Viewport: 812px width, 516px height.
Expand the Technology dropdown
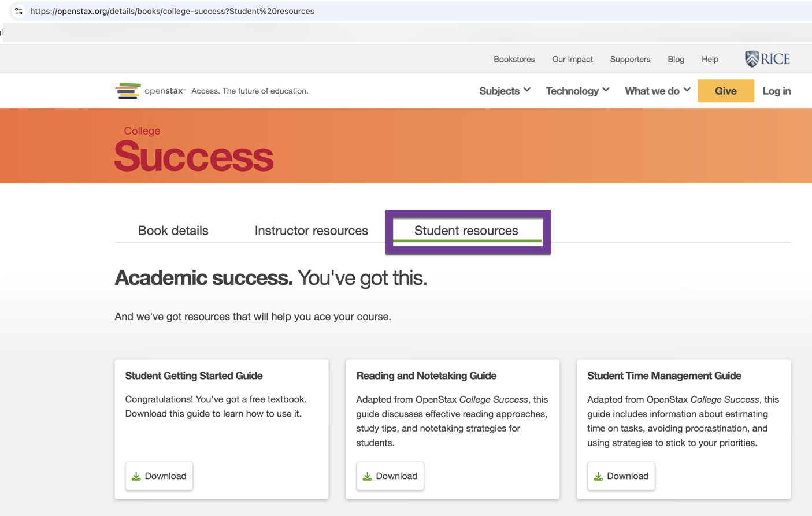[577, 91]
